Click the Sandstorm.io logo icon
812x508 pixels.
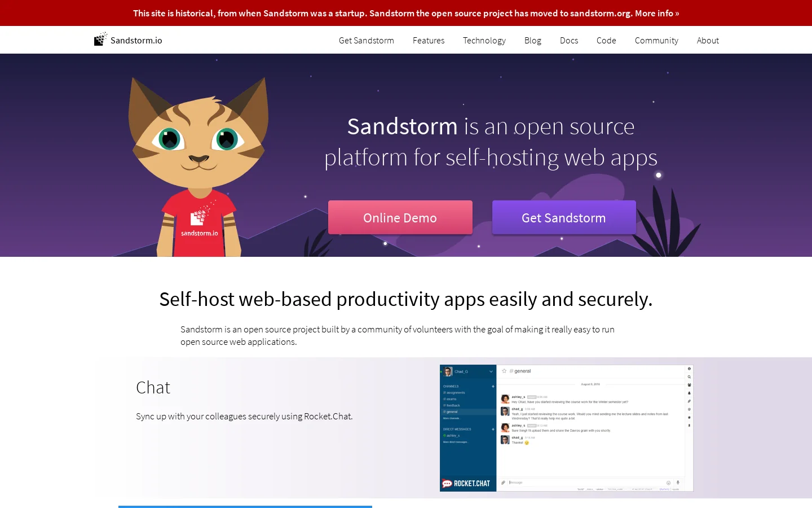(100, 39)
